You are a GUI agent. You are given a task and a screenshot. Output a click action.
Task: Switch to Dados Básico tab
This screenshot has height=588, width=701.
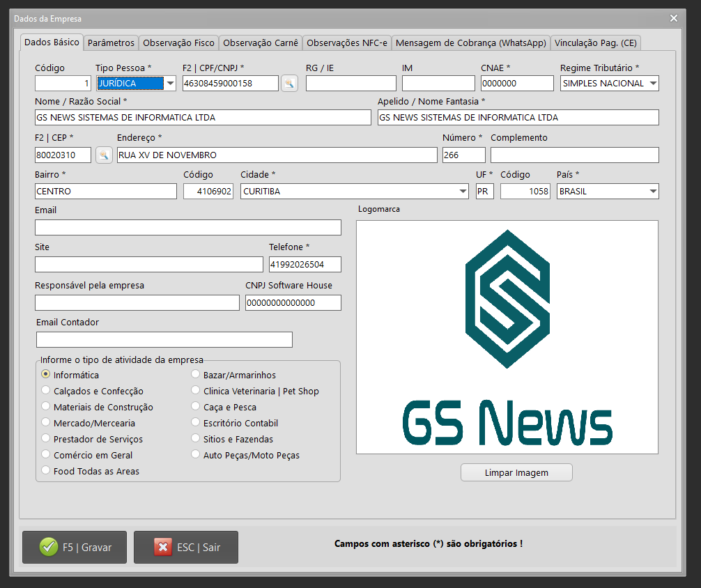pos(52,42)
